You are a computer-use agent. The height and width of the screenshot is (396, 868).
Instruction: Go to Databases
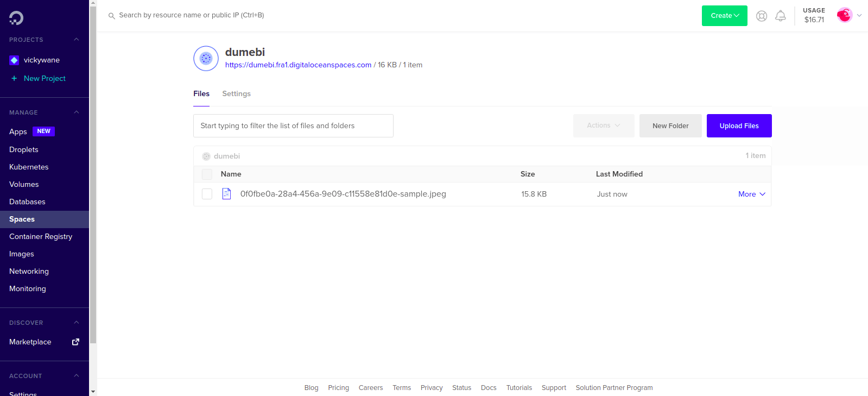click(27, 202)
